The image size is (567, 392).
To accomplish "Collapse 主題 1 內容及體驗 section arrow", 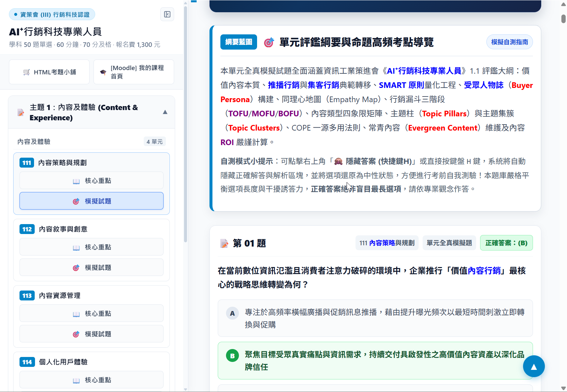I will [165, 112].
